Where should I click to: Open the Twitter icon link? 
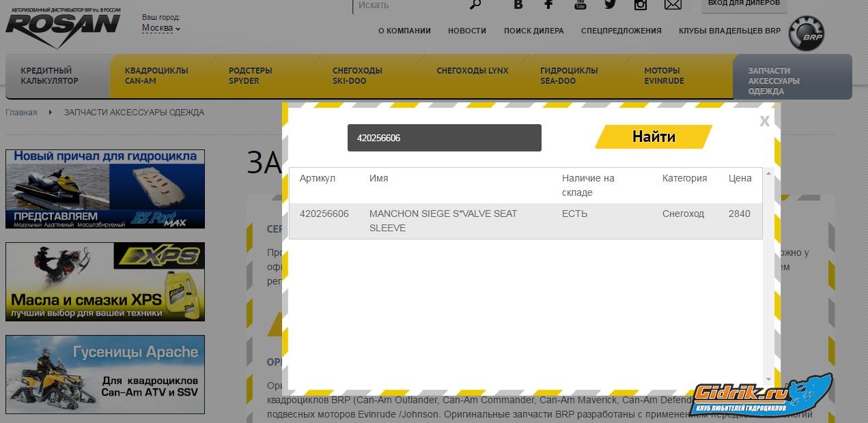(610, 5)
